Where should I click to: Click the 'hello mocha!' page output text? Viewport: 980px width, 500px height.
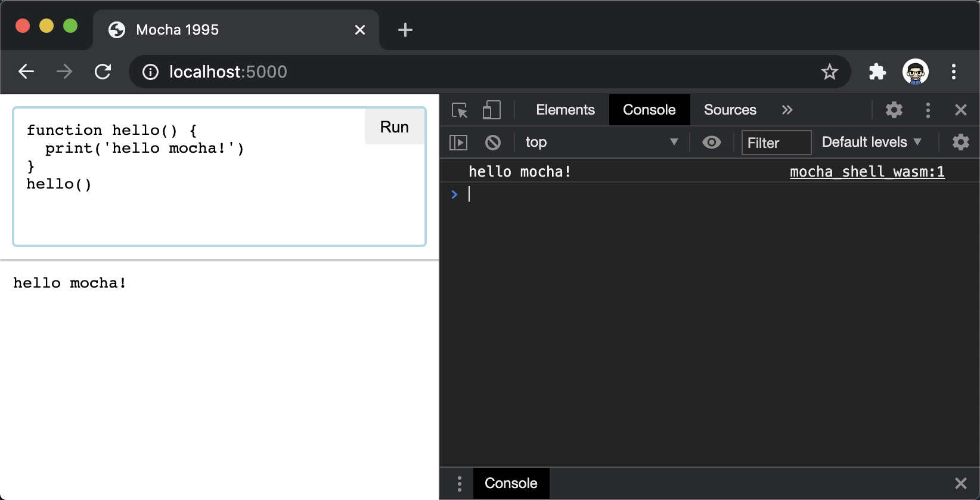(70, 283)
